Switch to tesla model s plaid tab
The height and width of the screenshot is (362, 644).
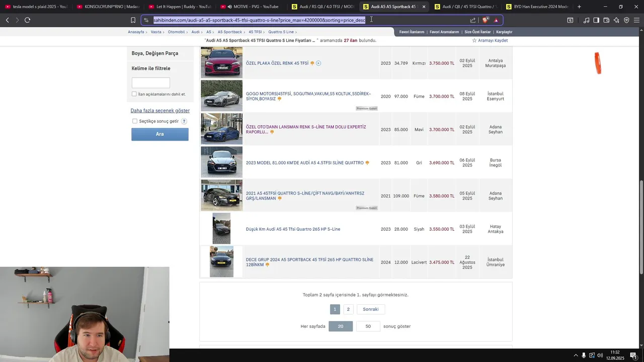[36, 7]
